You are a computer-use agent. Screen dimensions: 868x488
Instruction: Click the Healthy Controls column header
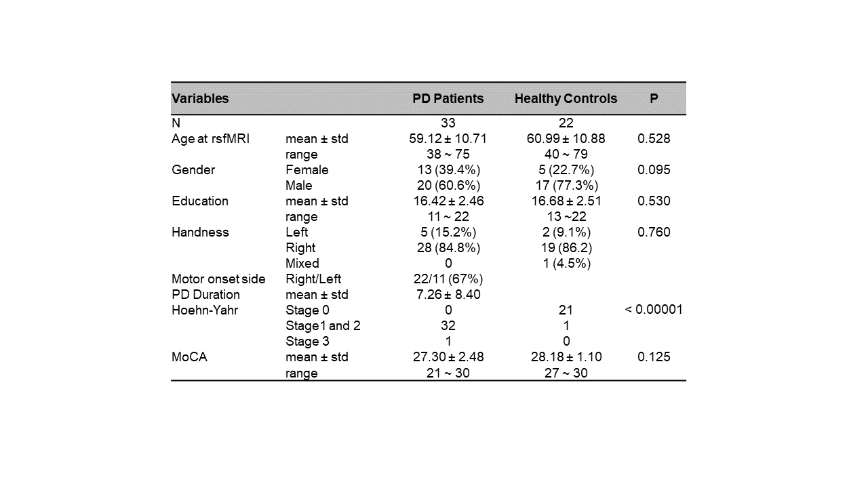click(566, 99)
